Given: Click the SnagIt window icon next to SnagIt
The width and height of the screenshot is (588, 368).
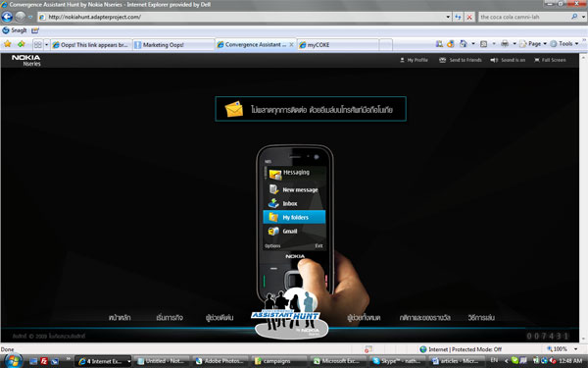Looking at the screenshot, I should tap(35, 30).
